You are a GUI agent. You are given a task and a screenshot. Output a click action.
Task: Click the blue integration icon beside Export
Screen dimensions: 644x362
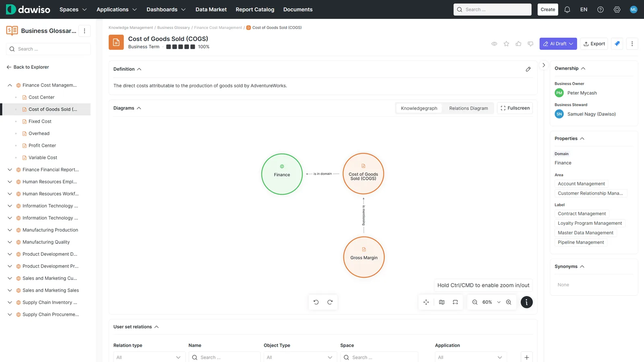coord(617,44)
